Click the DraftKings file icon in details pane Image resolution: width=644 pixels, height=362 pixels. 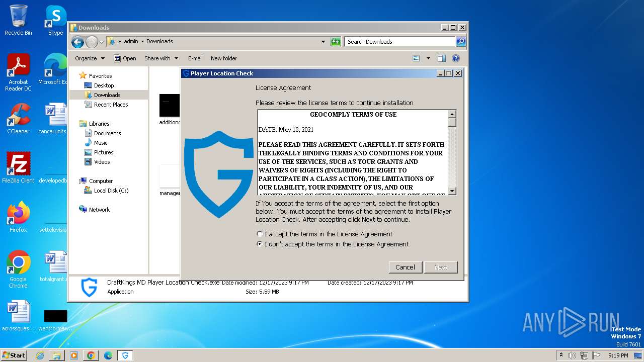[x=89, y=287]
